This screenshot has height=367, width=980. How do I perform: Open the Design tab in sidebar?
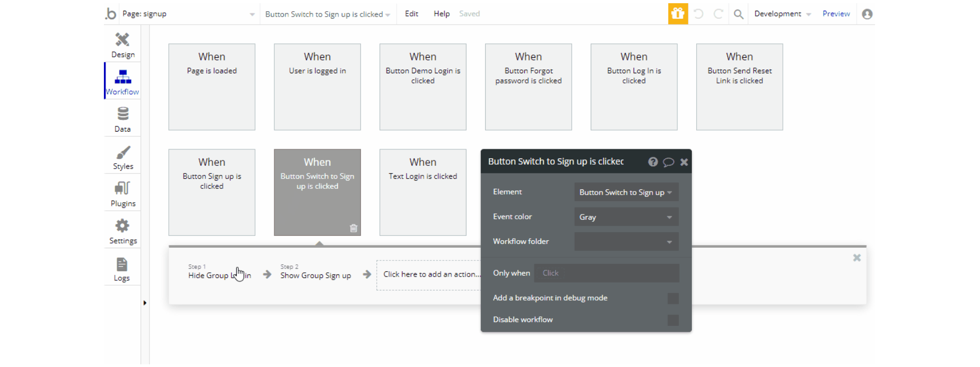coord(123,44)
